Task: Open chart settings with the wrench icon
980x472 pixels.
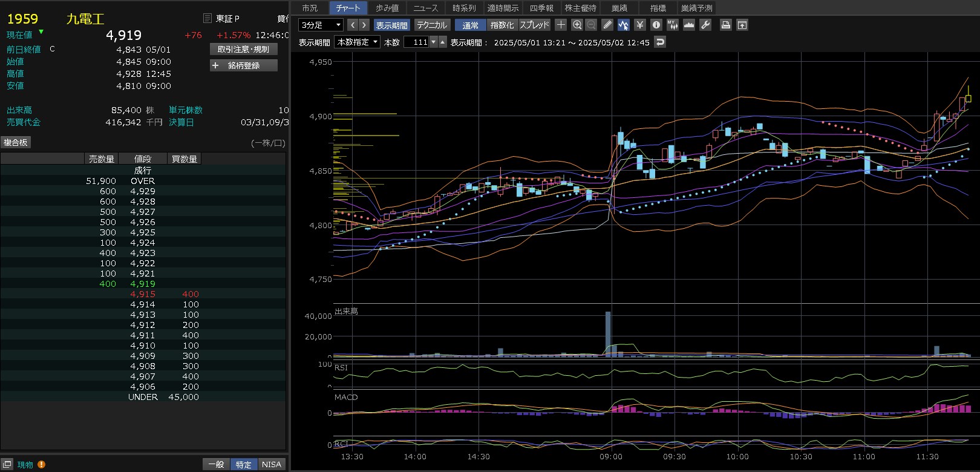Action: tap(705, 25)
